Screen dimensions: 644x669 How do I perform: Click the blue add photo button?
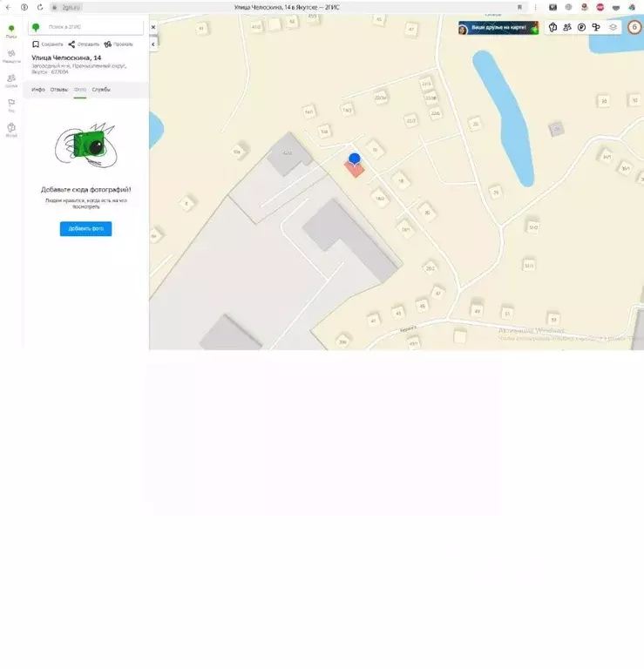[85, 229]
